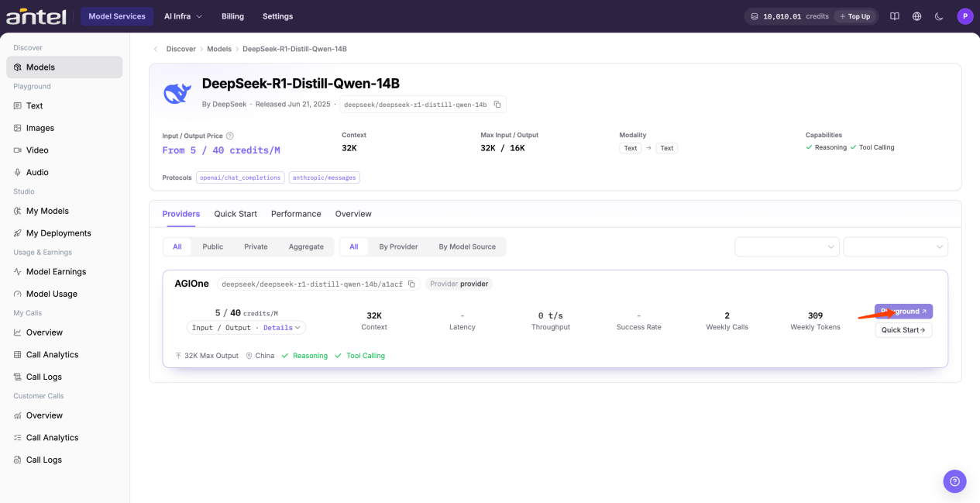The image size is (980, 503).
Task: Click the breadcrumb back chevron
Action: click(x=156, y=49)
